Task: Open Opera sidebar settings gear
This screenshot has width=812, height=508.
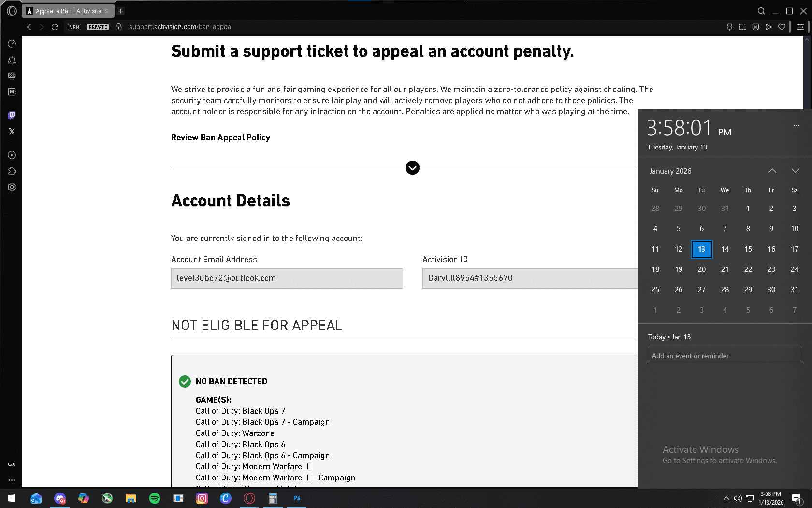Action: click(x=12, y=187)
